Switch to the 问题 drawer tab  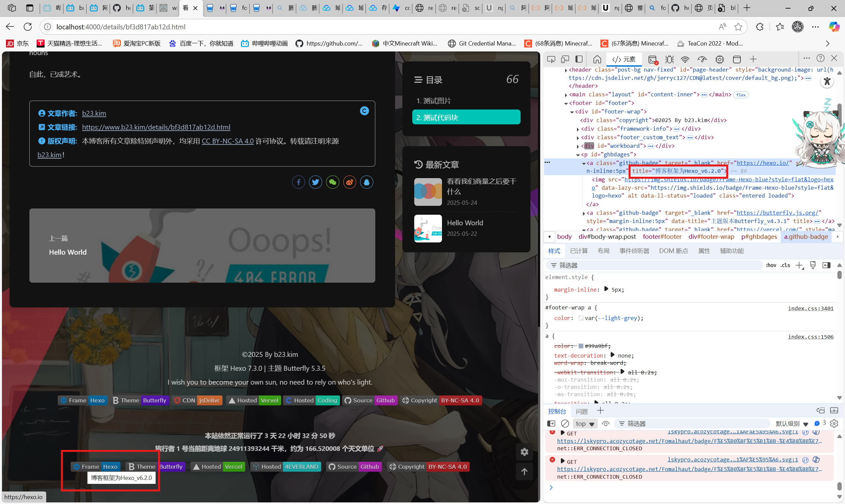(582, 411)
